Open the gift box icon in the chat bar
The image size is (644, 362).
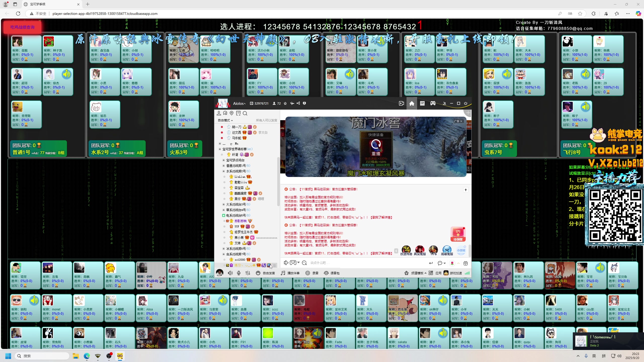click(466, 263)
